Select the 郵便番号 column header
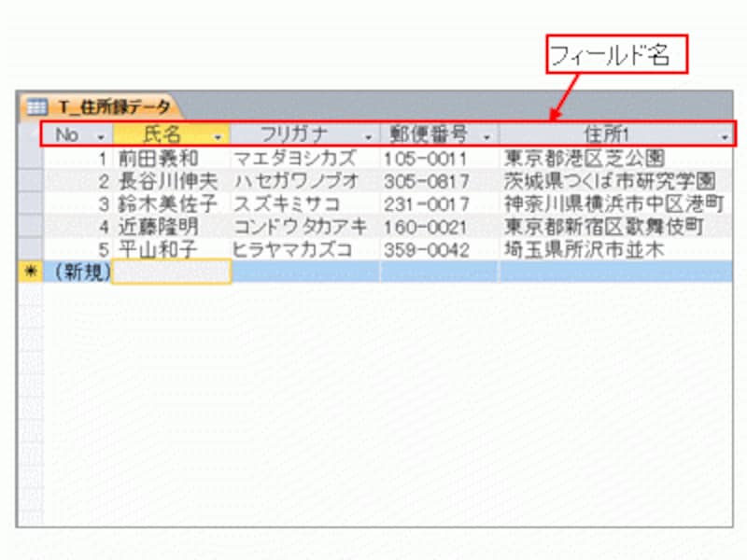 (x=439, y=134)
